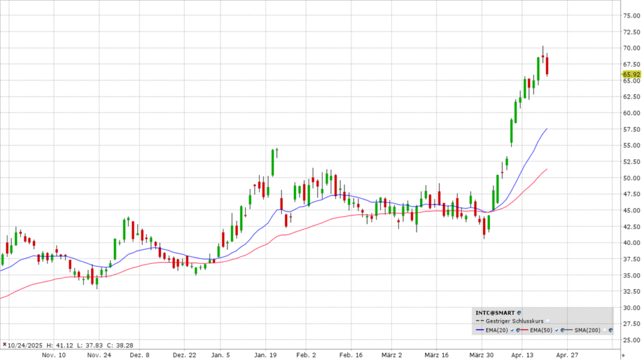Click the EMA(20) settings globe icon

pos(517,330)
